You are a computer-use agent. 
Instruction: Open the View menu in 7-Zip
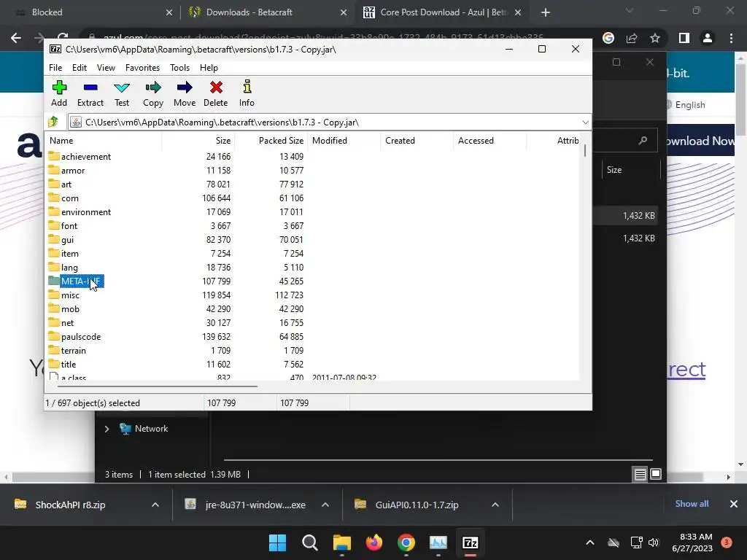[106, 68]
